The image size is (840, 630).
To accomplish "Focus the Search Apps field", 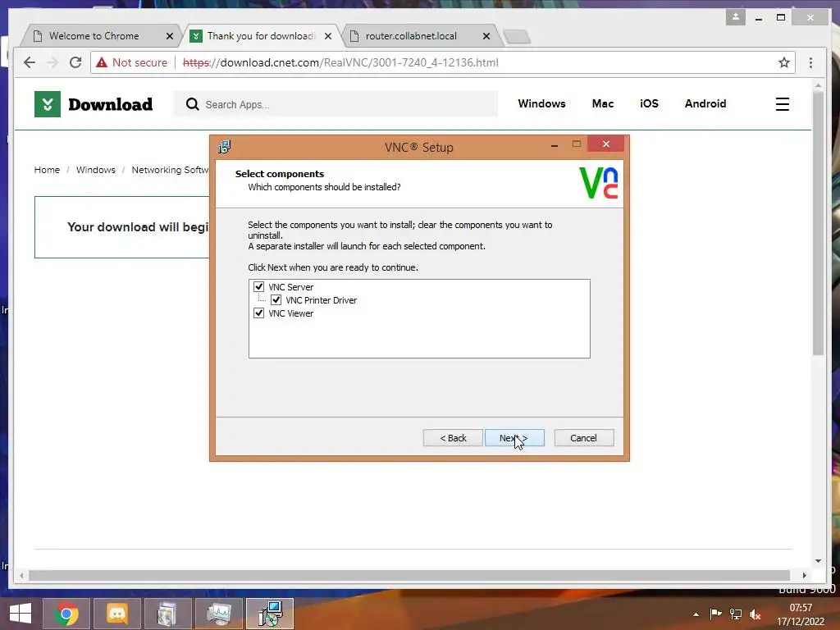I will tap(336, 104).
